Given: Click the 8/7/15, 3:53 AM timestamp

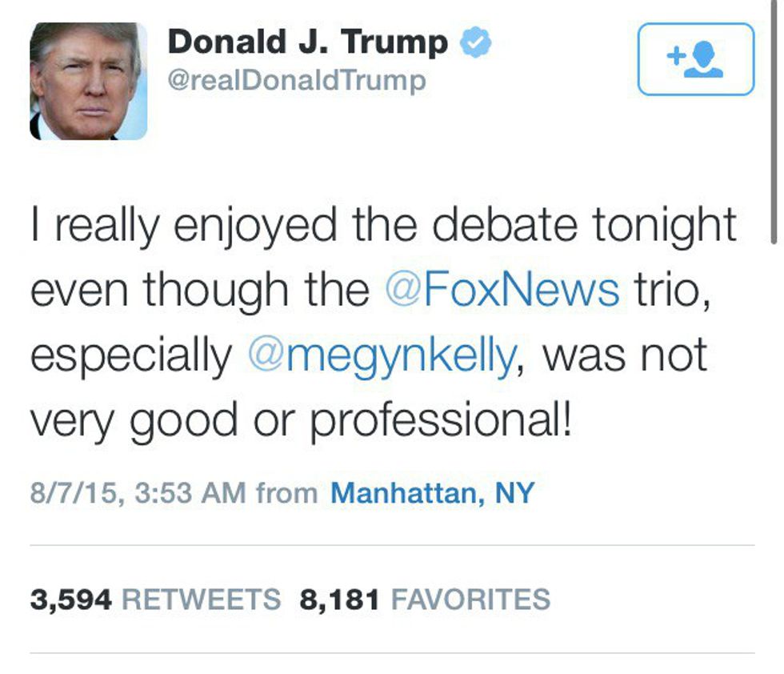Looking at the screenshot, I should point(138,492).
